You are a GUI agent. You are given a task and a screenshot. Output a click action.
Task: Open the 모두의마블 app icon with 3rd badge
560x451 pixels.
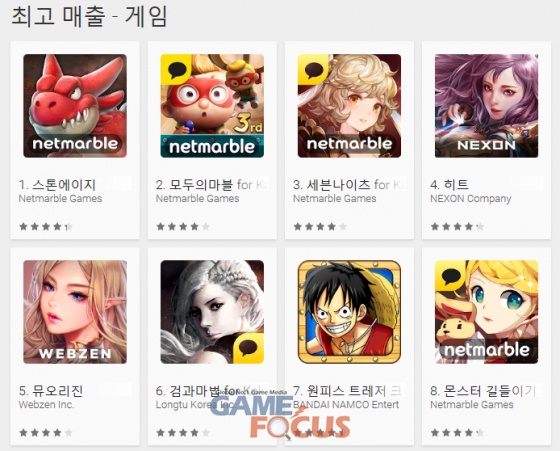click(x=212, y=106)
